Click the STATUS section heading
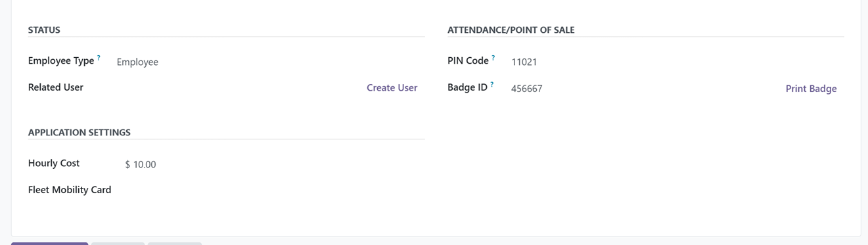Image resolution: width=868 pixels, height=245 pixels. 44,30
